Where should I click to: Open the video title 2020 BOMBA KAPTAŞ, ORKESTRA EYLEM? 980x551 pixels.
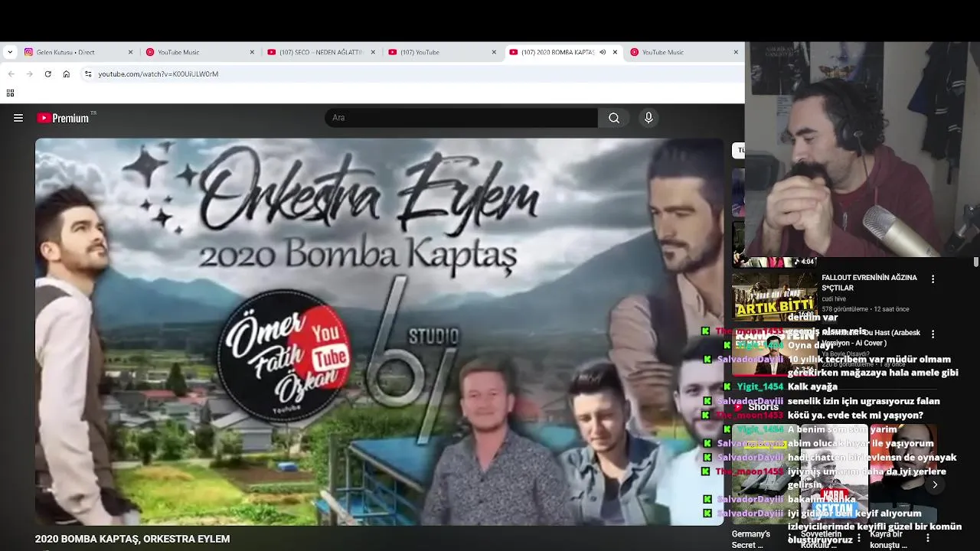coord(132,539)
